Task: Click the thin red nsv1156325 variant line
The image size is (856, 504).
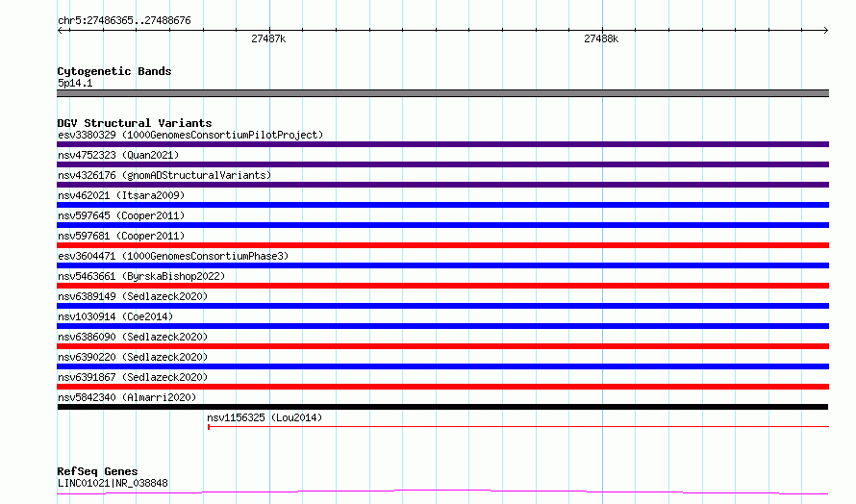Action: tap(518, 426)
